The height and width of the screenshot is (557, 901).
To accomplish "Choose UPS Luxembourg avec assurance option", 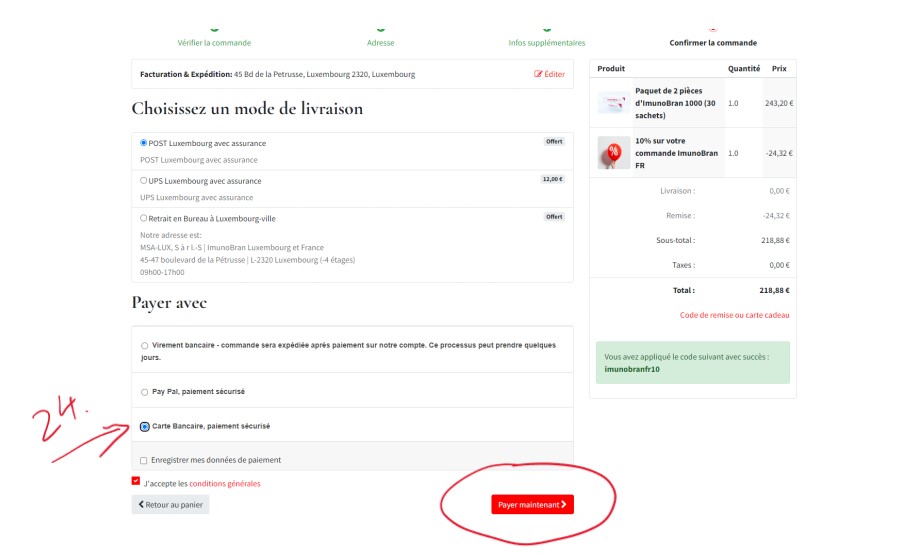I will click(x=144, y=181).
